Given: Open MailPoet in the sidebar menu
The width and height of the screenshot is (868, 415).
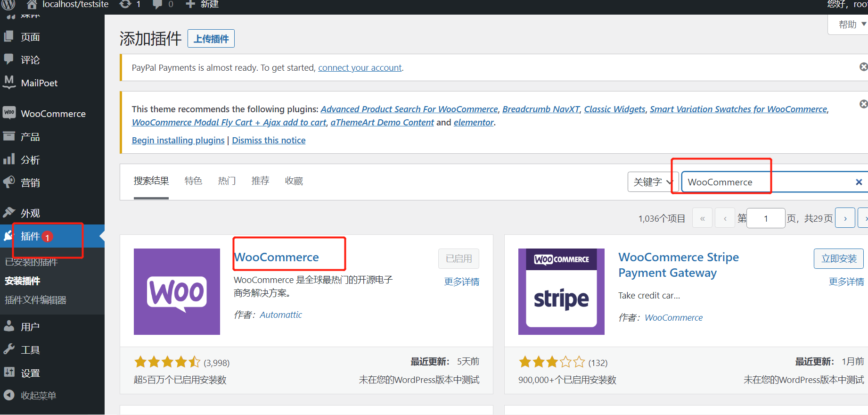Looking at the screenshot, I should click(x=39, y=83).
